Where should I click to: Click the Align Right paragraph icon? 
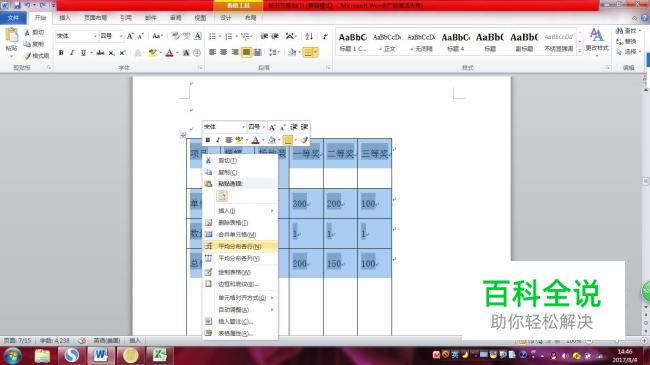click(235, 52)
